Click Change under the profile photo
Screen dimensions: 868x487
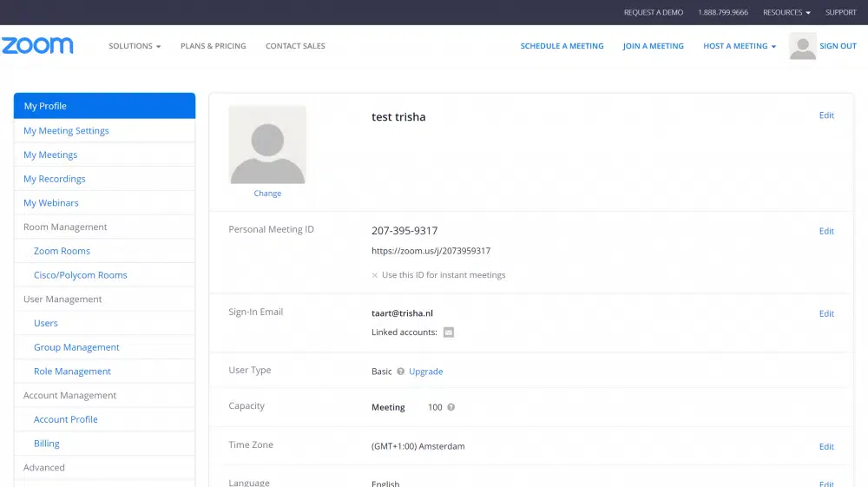click(x=267, y=194)
